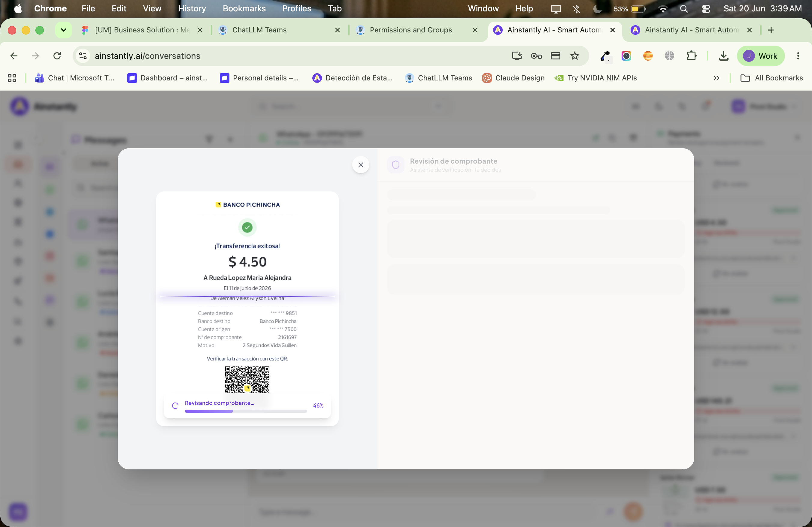Close the ChatLLM Teams tab
The width and height of the screenshot is (812, 527).
pyautogui.click(x=337, y=30)
